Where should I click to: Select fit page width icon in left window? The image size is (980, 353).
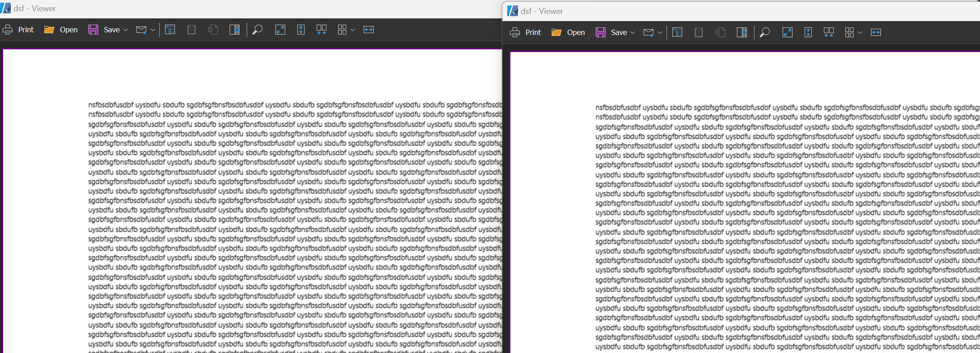click(369, 30)
